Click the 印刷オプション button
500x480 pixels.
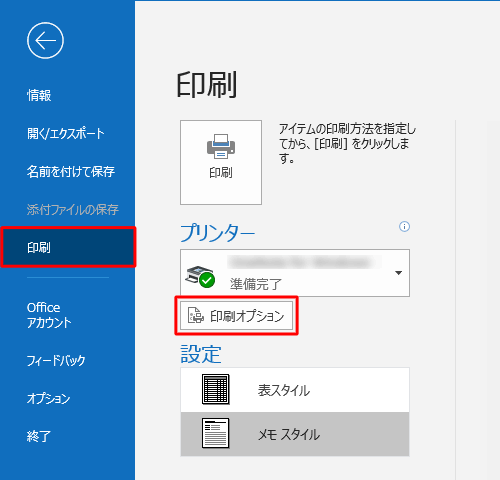pos(236,316)
